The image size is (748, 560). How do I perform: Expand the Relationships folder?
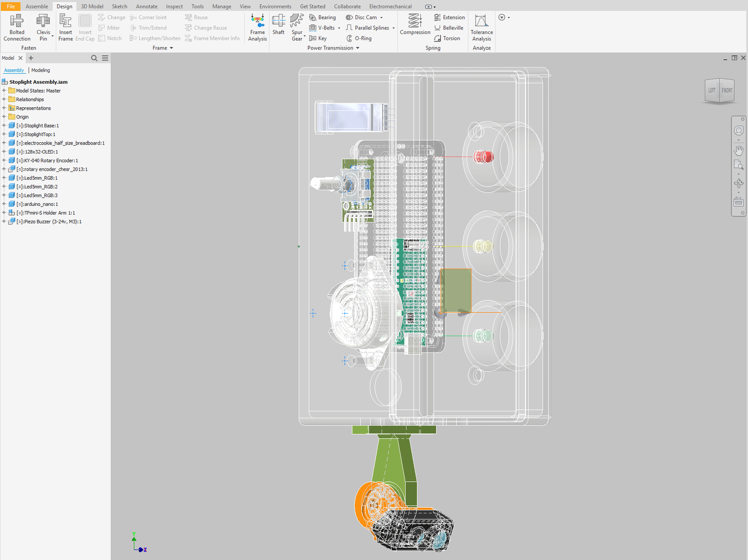tap(4, 99)
